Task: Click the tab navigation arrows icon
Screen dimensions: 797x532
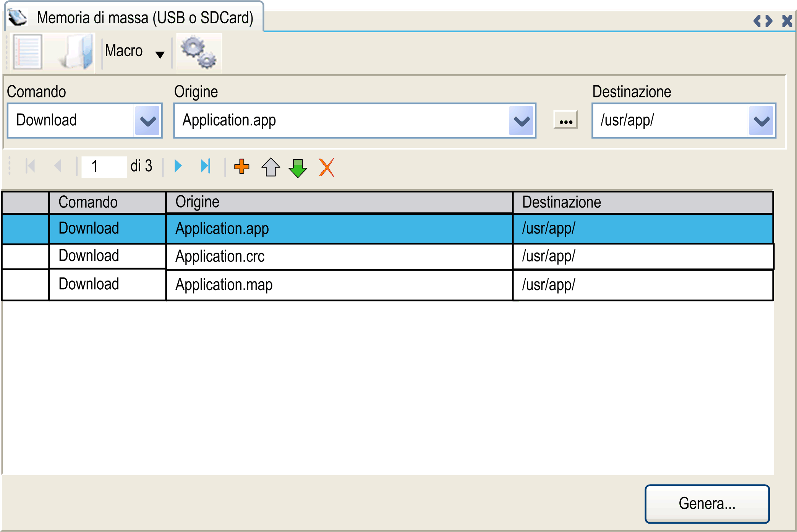Action: point(763,21)
